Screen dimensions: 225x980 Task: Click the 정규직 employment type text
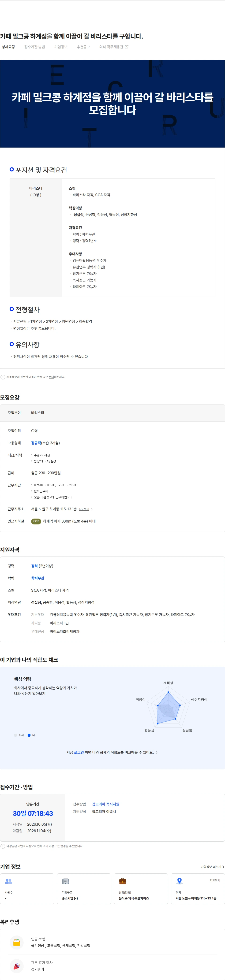(36, 443)
